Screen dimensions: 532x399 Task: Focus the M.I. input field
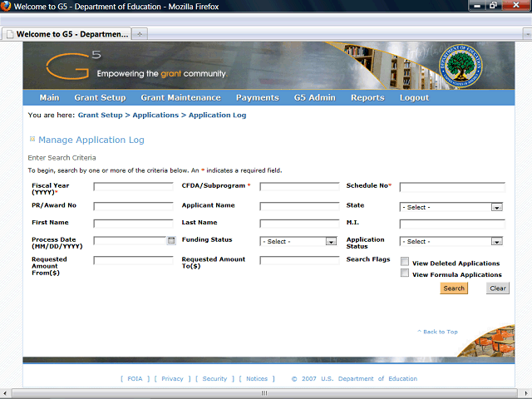452,224
